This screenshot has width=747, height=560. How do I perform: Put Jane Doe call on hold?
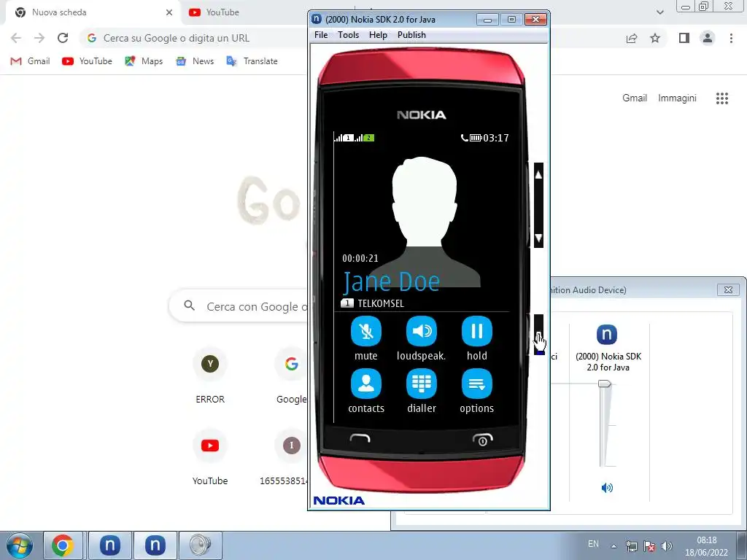click(477, 331)
